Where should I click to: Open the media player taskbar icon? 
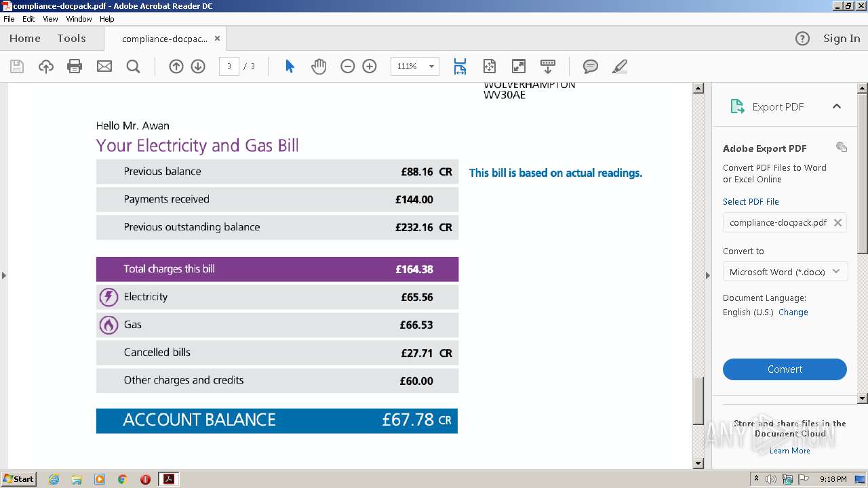tap(100, 479)
